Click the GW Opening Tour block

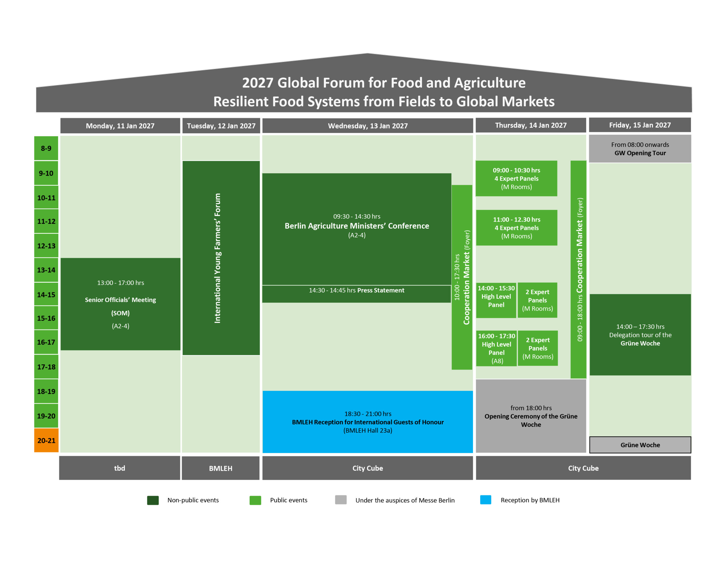(640, 149)
